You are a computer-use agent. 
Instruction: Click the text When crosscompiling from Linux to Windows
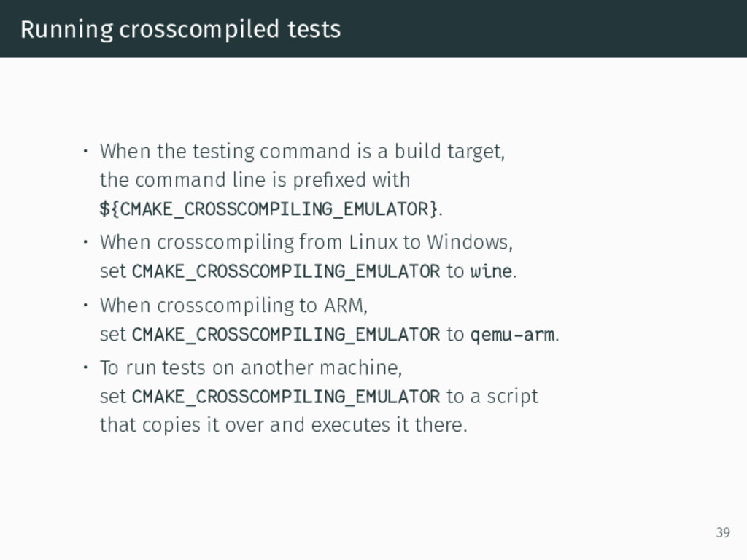(x=306, y=242)
